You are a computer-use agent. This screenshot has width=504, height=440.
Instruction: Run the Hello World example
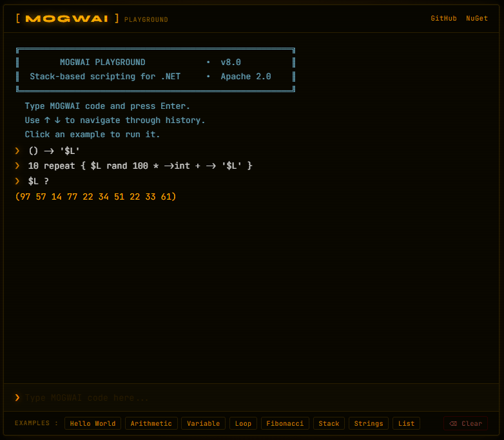click(93, 423)
